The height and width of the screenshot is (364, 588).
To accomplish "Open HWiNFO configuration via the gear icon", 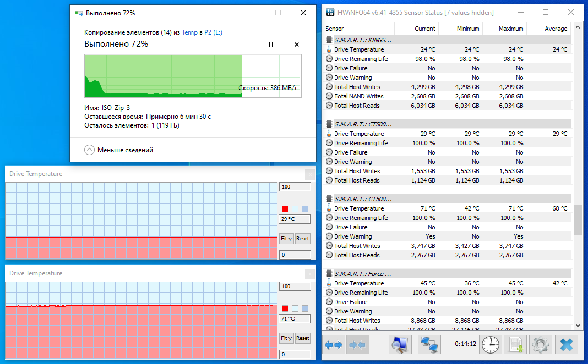I will coord(540,344).
